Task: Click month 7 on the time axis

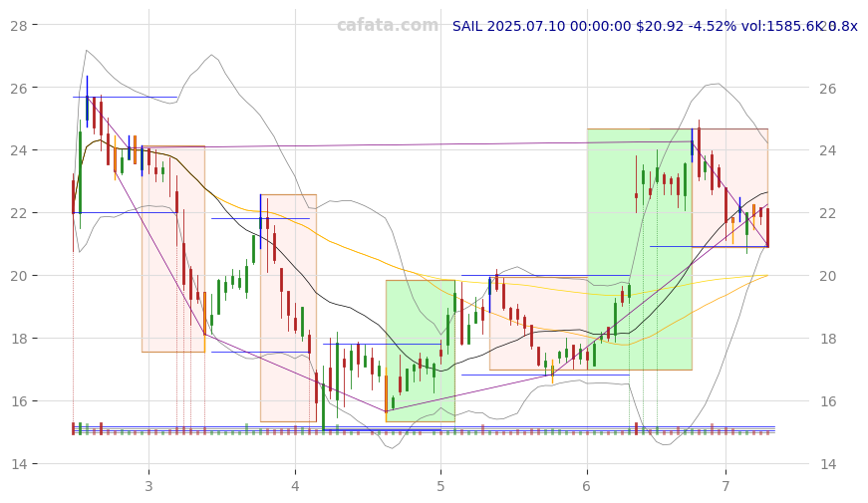Action: [x=726, y=486]
